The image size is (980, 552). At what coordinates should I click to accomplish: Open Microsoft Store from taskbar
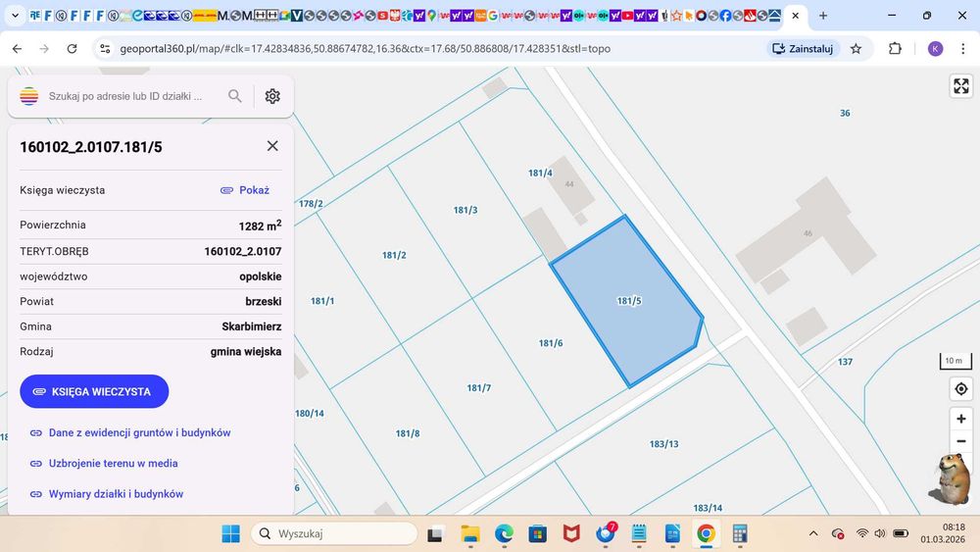tap(537, 534)
